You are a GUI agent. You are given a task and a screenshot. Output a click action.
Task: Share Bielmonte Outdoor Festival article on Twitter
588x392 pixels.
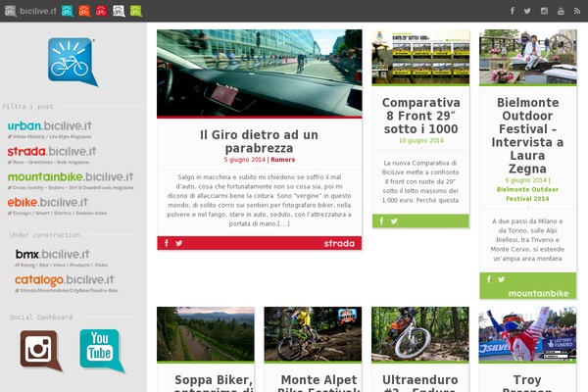(x=502, y=279)
